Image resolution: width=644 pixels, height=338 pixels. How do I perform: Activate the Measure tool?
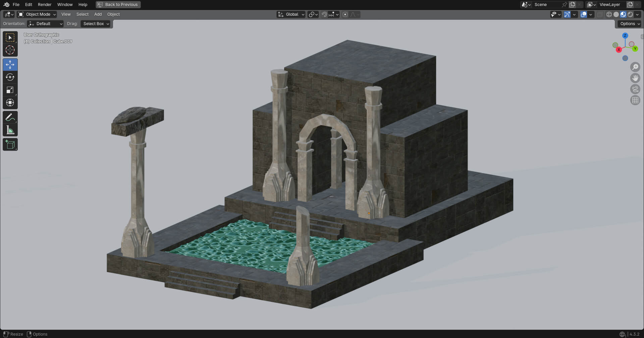10,130
